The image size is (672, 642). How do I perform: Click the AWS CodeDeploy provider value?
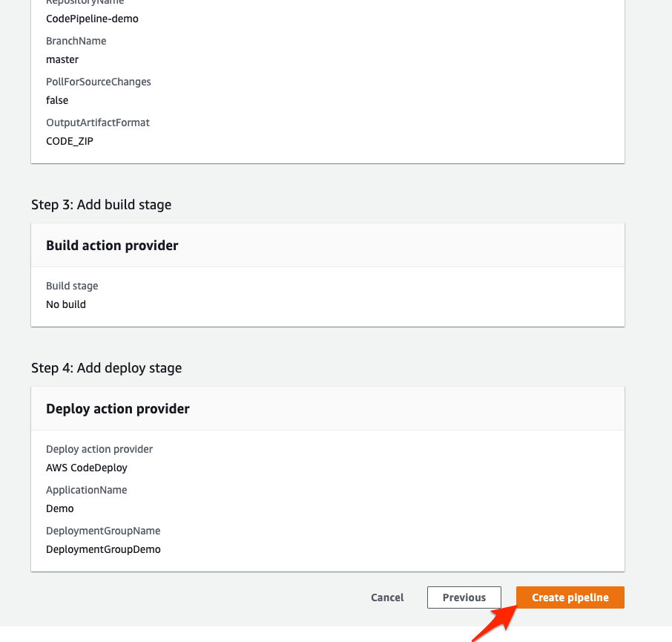click(x=87, y=468)
